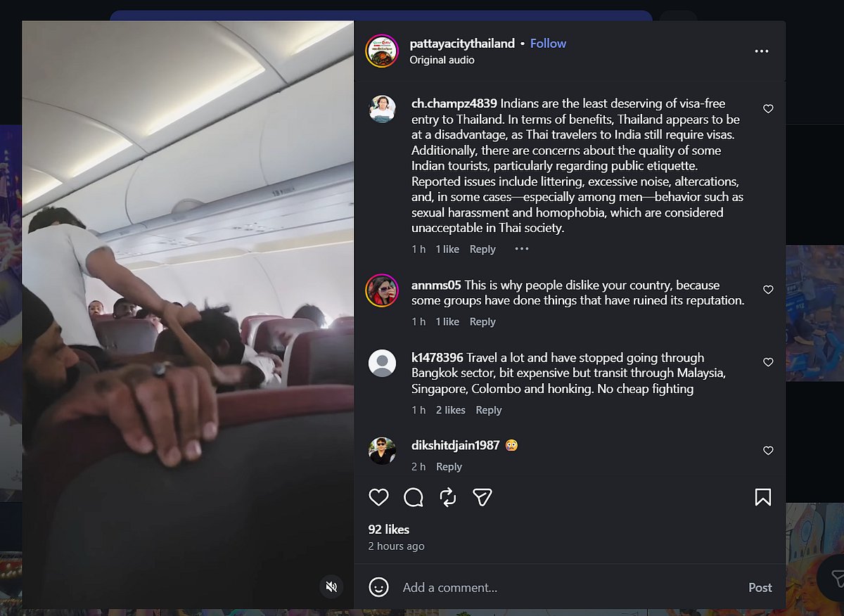This screenshot has height=616, width=844.
Task: Repost using the loop arrows icon
Action: point(447,498)
